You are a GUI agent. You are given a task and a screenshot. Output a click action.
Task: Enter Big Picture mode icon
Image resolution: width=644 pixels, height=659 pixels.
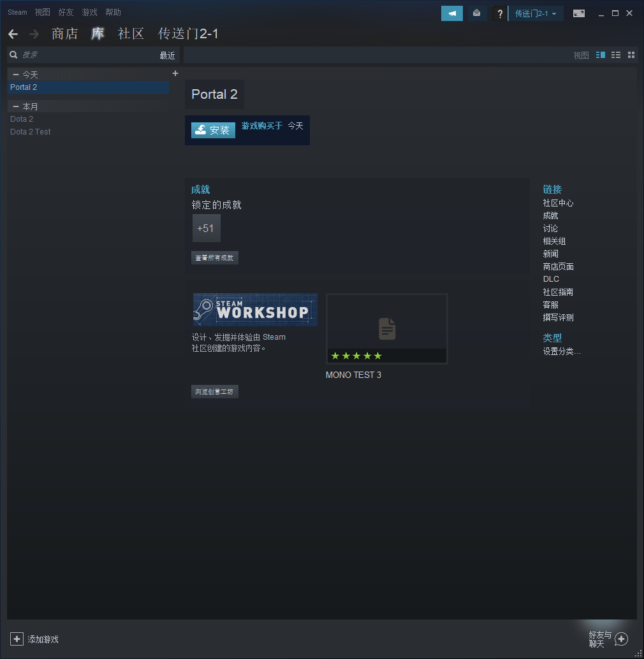coord(579,13)
